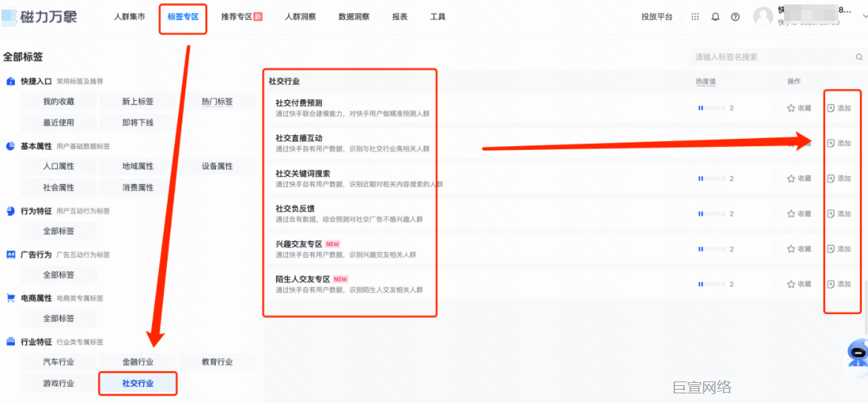The image size is (868, 403).
Task: Favorite the 社交付费预测 tag
Action: tap(799, 108)
